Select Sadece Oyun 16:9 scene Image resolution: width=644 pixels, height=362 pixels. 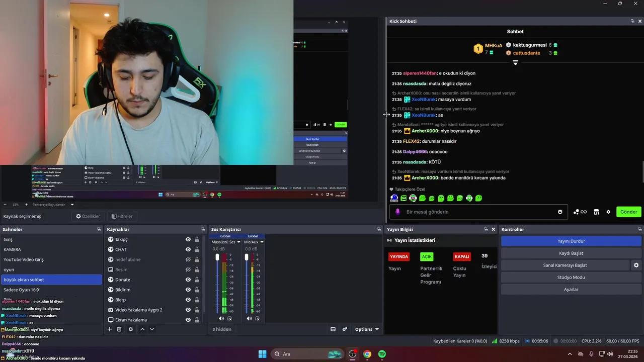51,290
